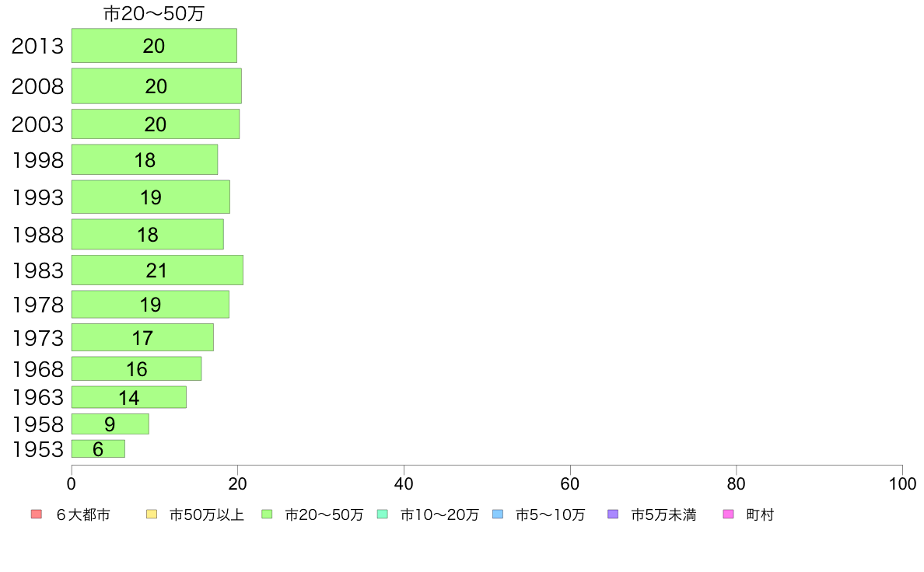
Task: Click the 市20〜50万 column header above bars
Action: [x=154, y=14]
